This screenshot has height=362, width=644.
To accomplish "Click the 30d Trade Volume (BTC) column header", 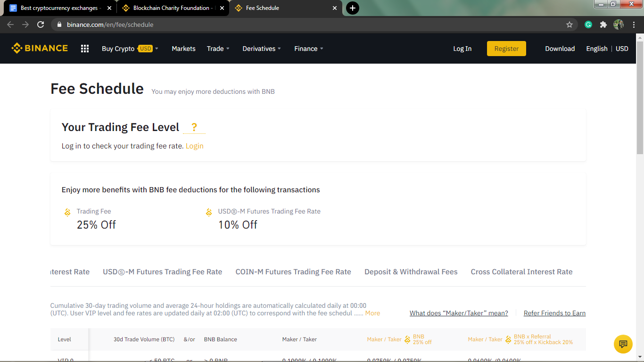I will click(x=144, y=339).
